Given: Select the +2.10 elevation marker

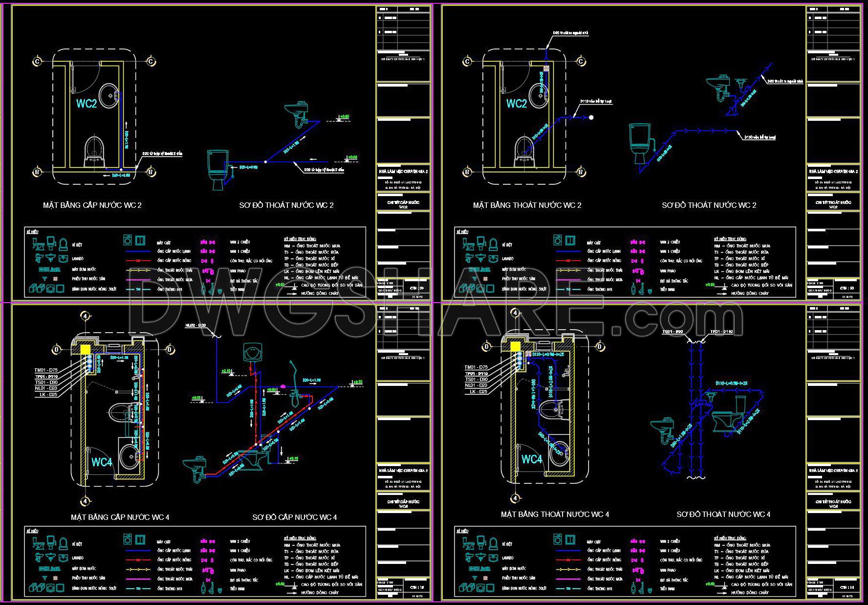Looking at the screenshot, I should (227, 371).
